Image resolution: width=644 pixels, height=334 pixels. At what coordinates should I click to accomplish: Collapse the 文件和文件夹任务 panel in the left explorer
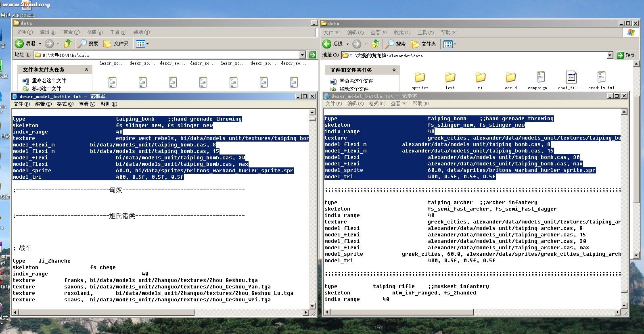86,70
